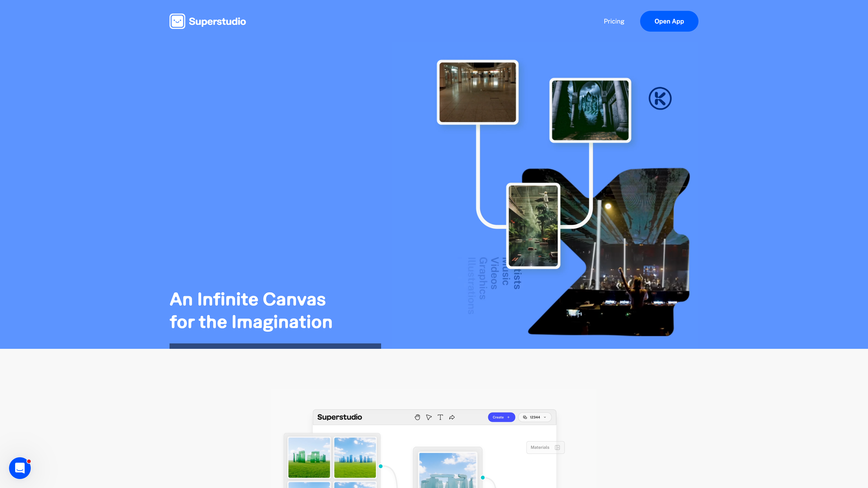Select the text T tool
Screen dimensions: 868x488
click(x=440, y=417)
